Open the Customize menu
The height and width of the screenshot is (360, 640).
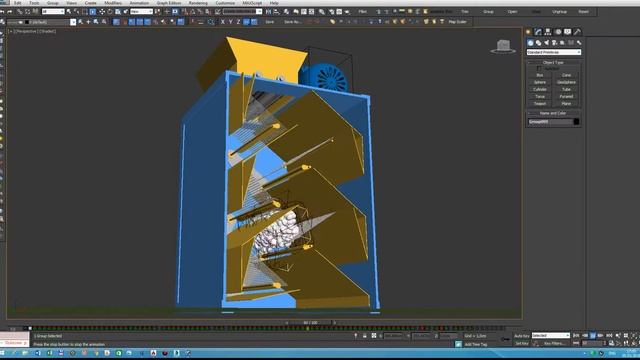[225, 3]
